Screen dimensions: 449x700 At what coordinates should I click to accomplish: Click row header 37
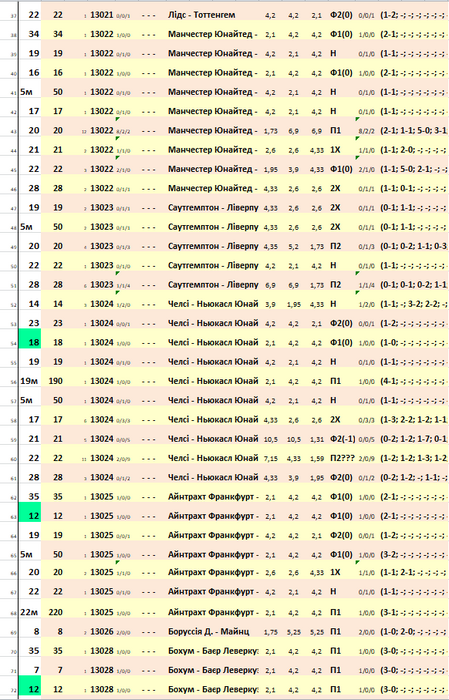(x=13, y=17)
